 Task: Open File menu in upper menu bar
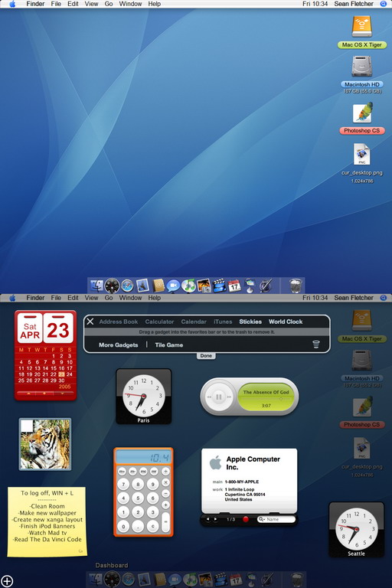tap(56, 4)
